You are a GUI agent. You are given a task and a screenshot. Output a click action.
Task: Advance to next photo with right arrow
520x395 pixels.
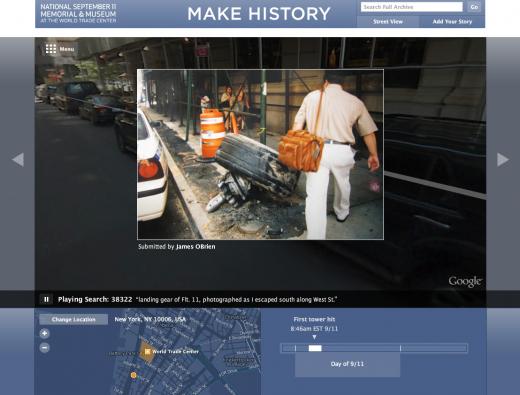pyautogui.click(x=503, y=159)
